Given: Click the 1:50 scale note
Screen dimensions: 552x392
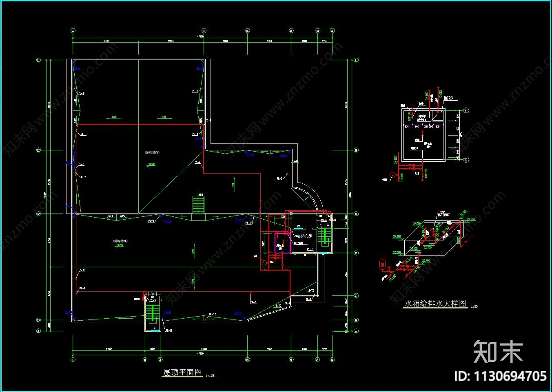Looking at the screenshot, I should pos(474,306).
